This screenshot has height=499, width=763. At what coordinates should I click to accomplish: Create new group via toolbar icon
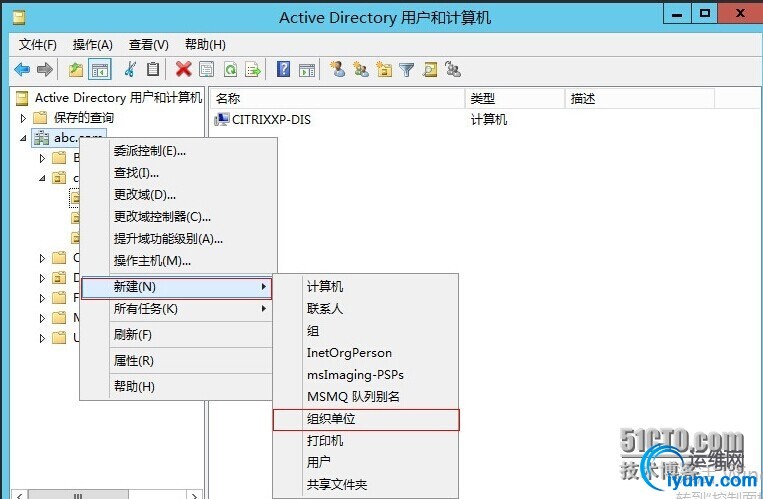click(x=361, y=70)
